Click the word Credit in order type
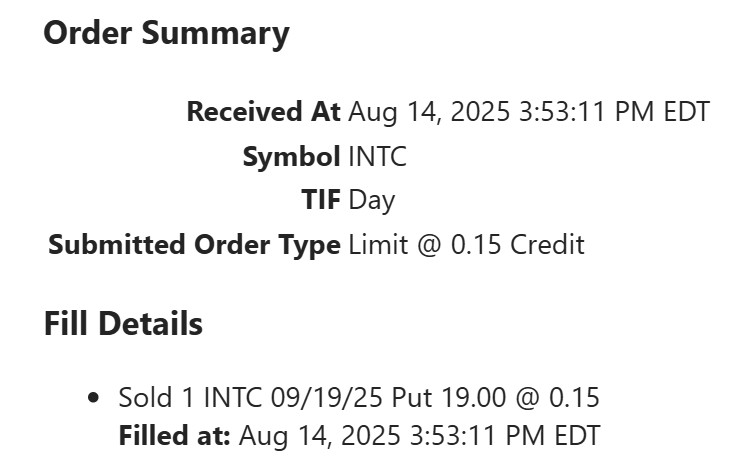Image resolution: width=750 pixels, height=472 pixels. point(547,245)
